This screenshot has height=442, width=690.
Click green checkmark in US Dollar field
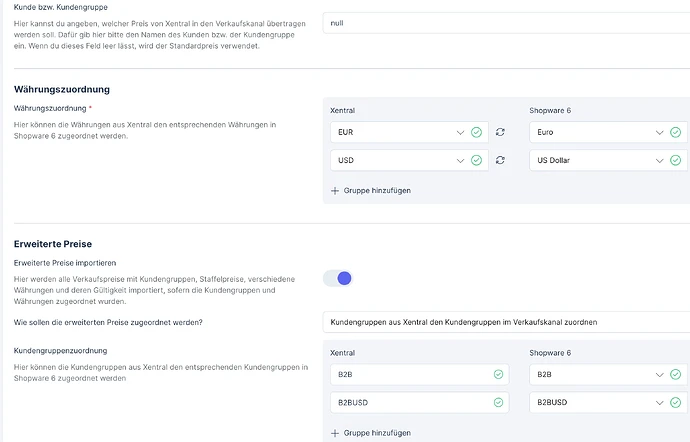[675, 160]
